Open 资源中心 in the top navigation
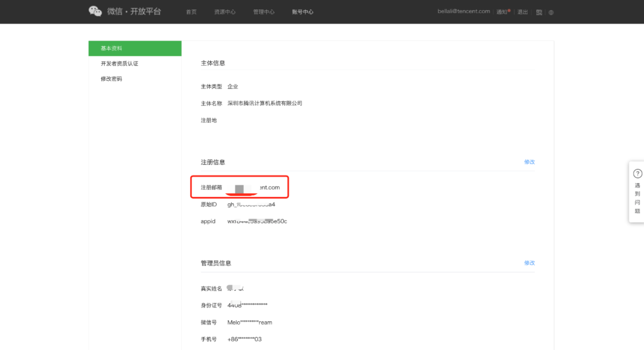The height and width of the screenshot is (350, 644). pos(225,12)
